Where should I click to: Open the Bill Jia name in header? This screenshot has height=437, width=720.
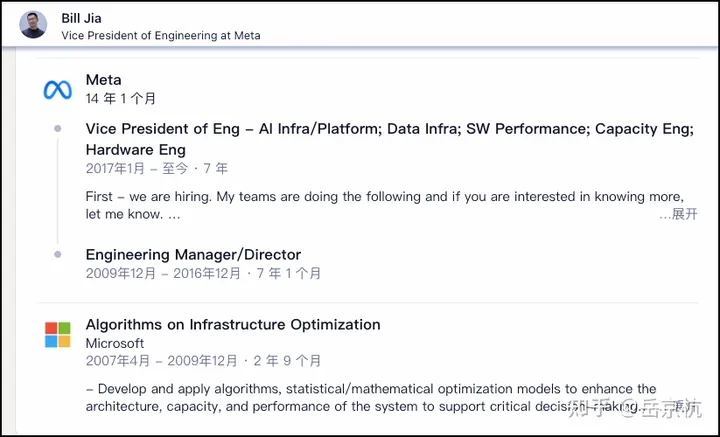[x=84, y=17]
